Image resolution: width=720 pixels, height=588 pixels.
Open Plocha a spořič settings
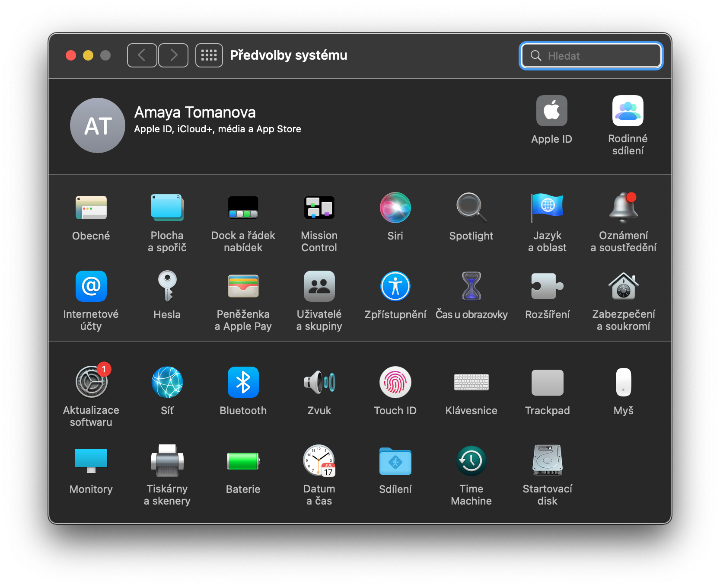pos(167,208)
